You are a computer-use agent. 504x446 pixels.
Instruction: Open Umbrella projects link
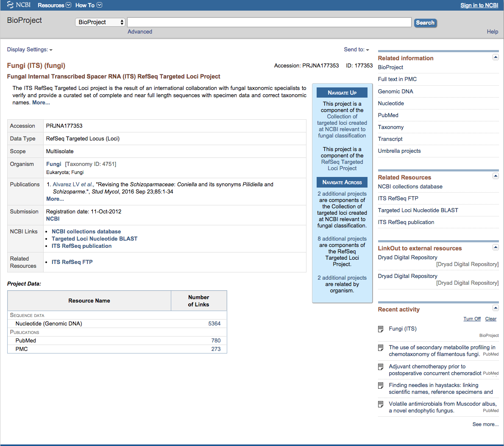(399, 151)
